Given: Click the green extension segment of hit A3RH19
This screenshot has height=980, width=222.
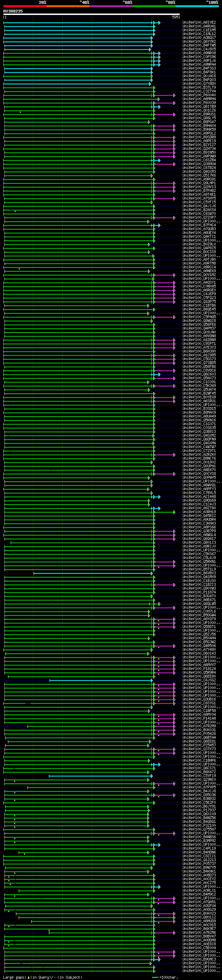Looking at the screenshot, I should pyautogui.click(x=165, y=512).
